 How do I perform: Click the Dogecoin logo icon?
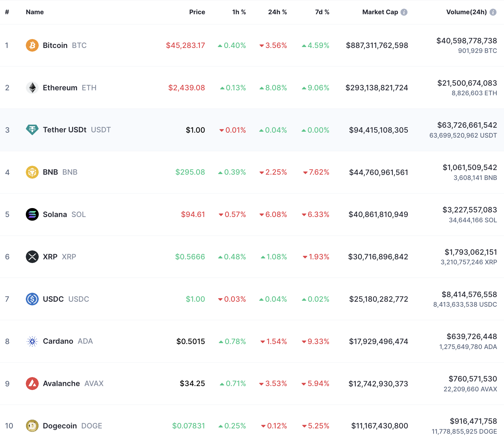click(x=32, y=426)
